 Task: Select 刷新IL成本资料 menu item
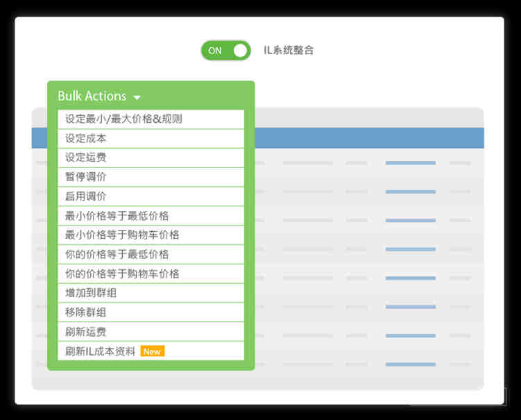(x=151, y=351)
